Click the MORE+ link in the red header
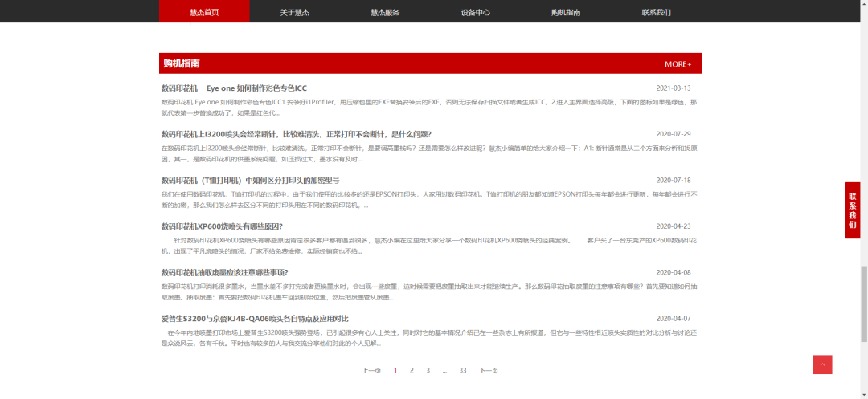Image resolution: width=868 pixels, height=399 pixels. click(x=678, y=64)
